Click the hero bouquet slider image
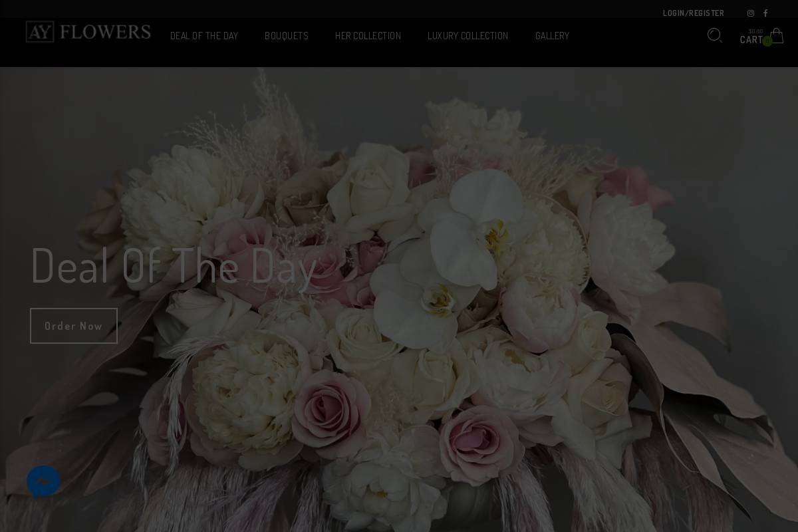 [399, 299]
